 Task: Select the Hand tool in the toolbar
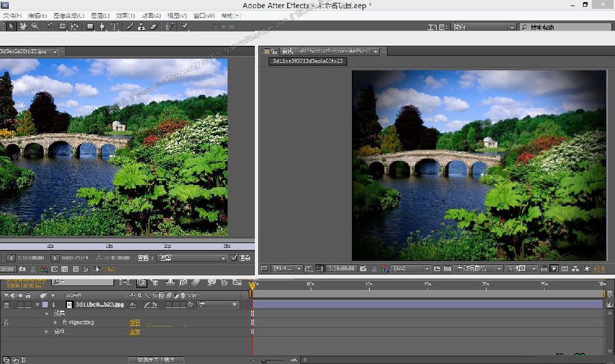[23, 27]
